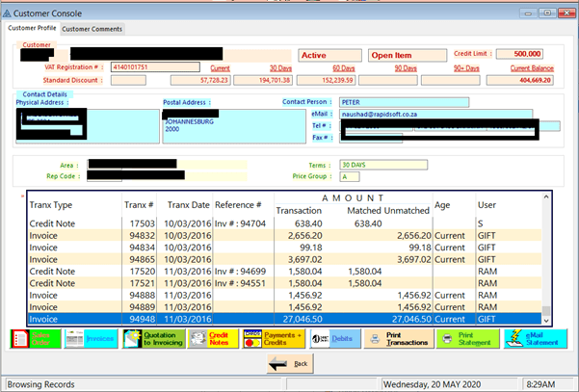The image size is (579, 392).
Task: Click the 30 Days aging link
Action: click(280, 68)
